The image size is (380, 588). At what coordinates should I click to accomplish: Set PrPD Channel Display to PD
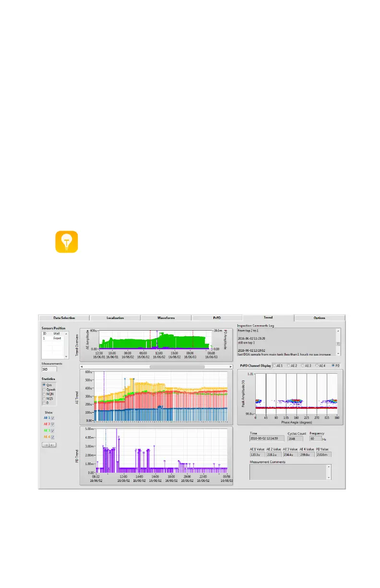pos(333,366)
